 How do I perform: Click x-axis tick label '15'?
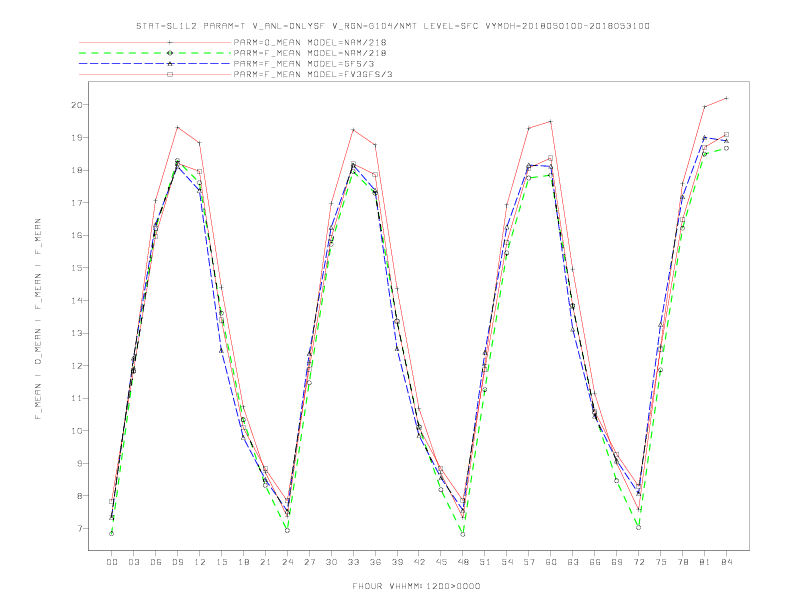tap(221, 562)
